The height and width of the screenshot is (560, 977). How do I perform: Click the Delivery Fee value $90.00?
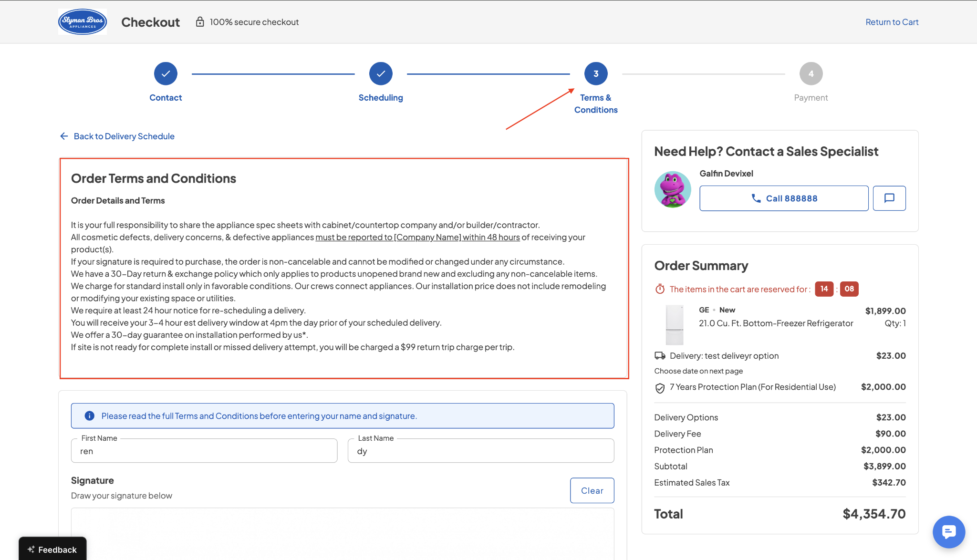point(890,434)
